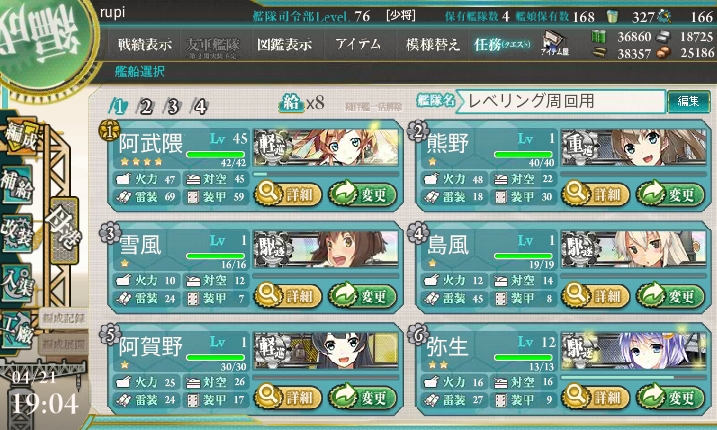This screenshot has height=430, width=717.
Task: Open the 入渠 docking sidebar icon
Action: [x=17, y=283]
